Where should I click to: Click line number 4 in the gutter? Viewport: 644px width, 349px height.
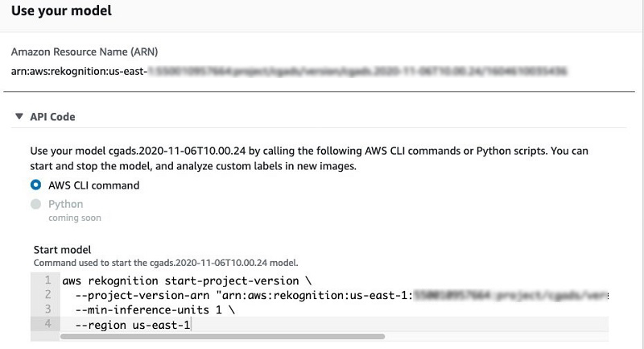pos(47,324)
